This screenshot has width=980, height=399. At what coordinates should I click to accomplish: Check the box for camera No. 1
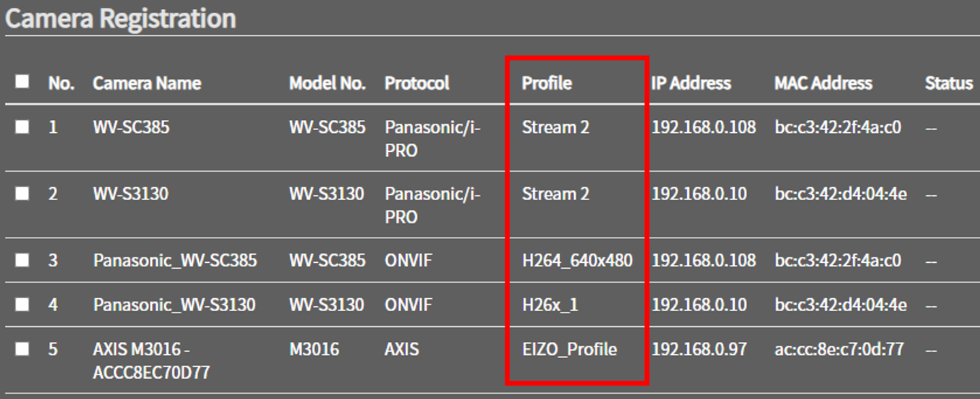22,127
